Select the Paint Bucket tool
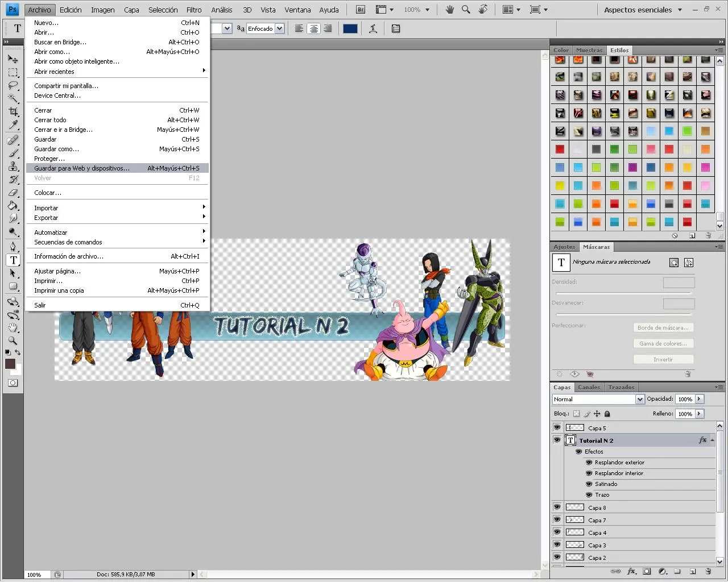This screenshot has width=728, height=582. click(x=13, y=205)
